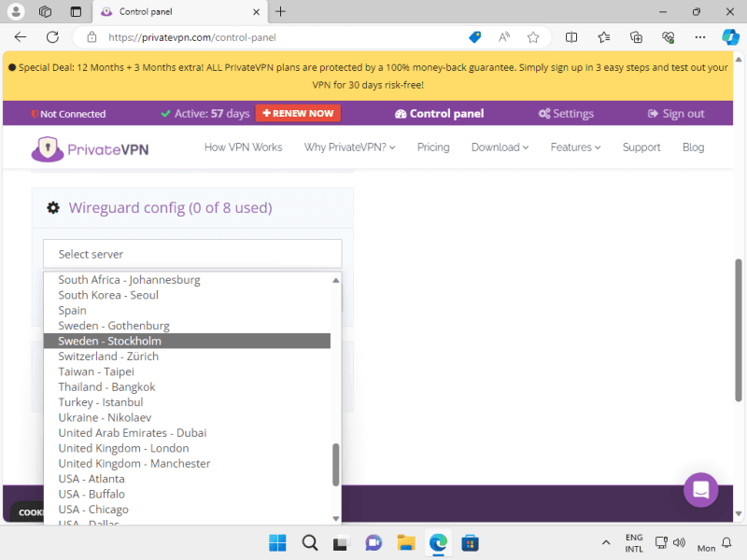Select Sweden - Gothenburg server

187,326
